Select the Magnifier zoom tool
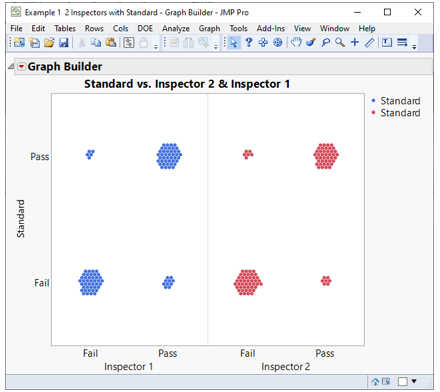This screenshot has height=392, width=440. (340, 42)
